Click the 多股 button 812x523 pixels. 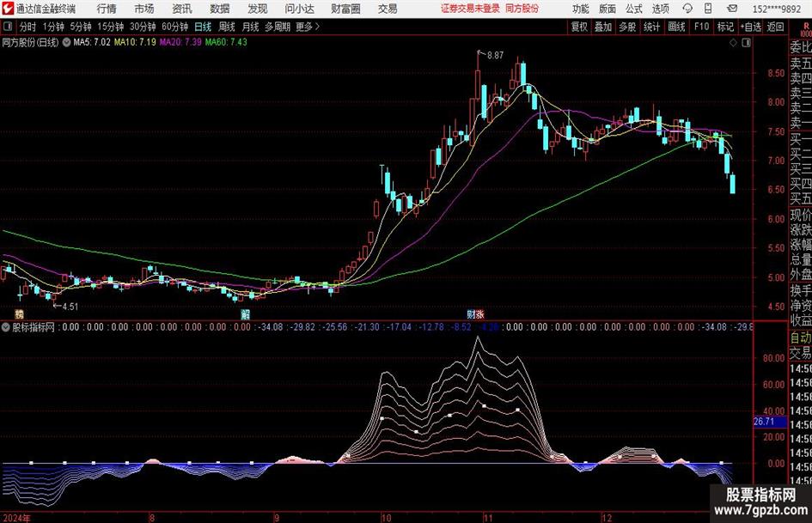tap(627, 27)
